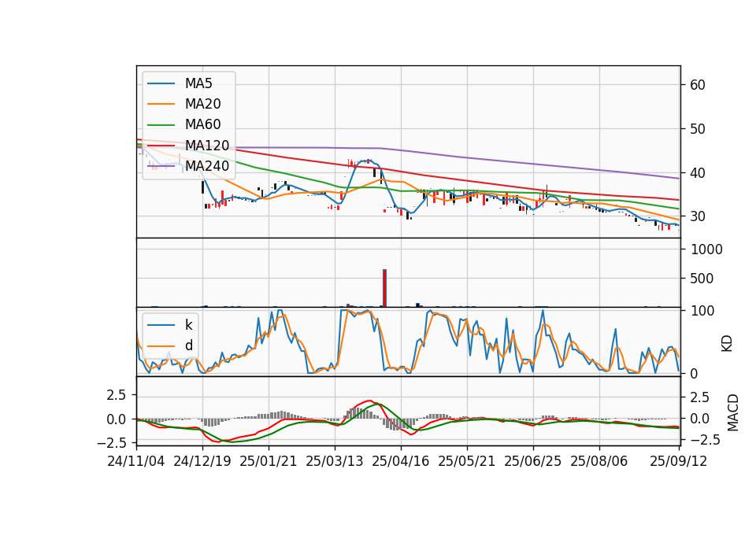Click the price axis value 60

pos(698,85)
